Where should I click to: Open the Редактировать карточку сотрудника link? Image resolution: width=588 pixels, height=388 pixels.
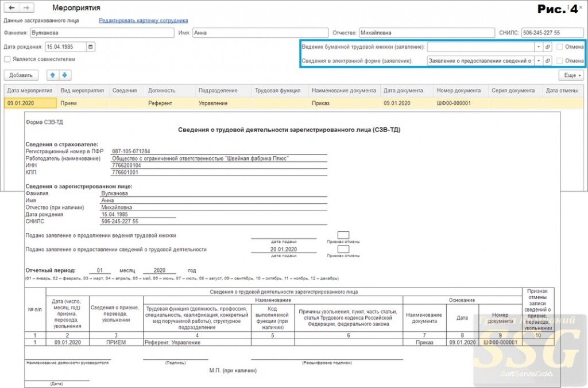coord(143,21)
